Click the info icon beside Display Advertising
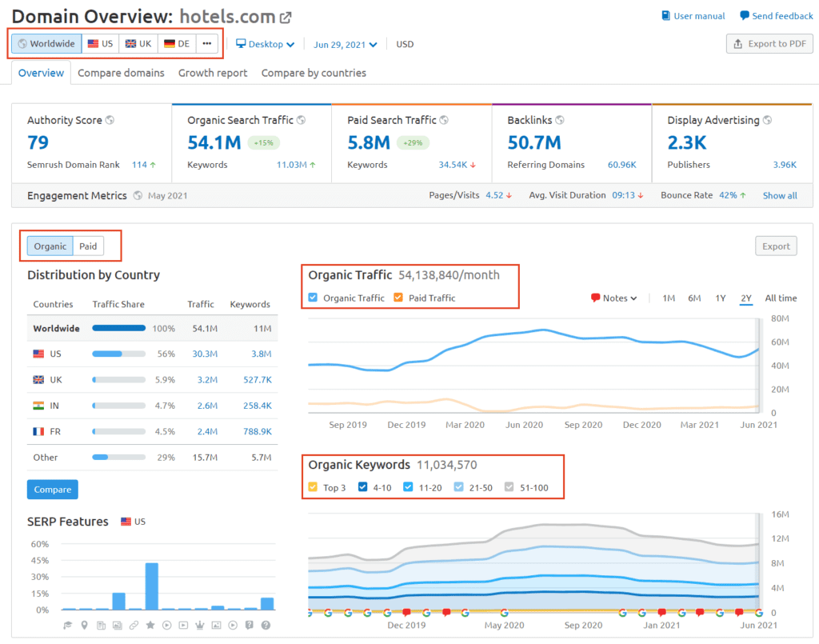This screenshot has width=819, height=644. point(767,120)
